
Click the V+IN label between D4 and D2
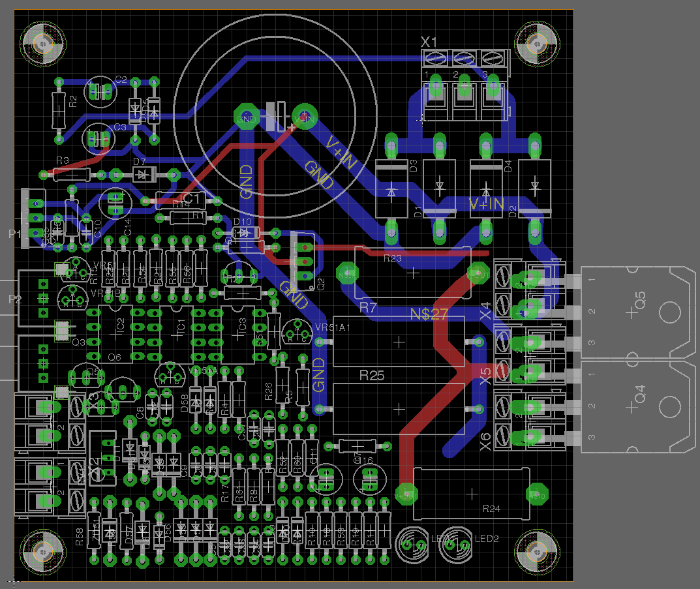[487, 204]
